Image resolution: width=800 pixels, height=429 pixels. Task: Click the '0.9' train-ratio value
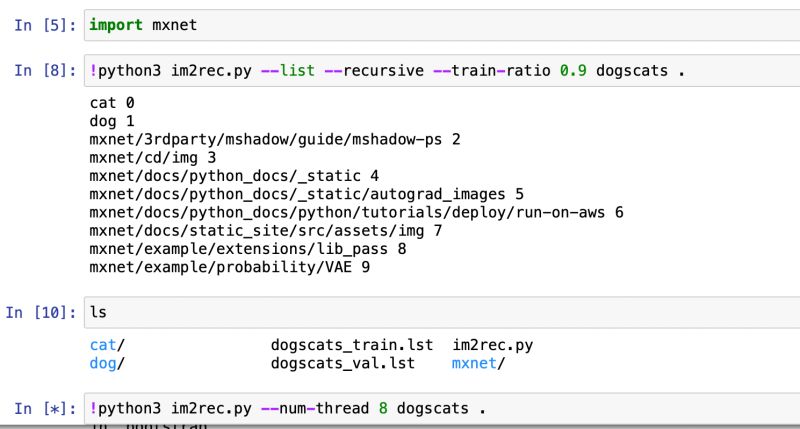pyautogui.click(x=573, y=70)
